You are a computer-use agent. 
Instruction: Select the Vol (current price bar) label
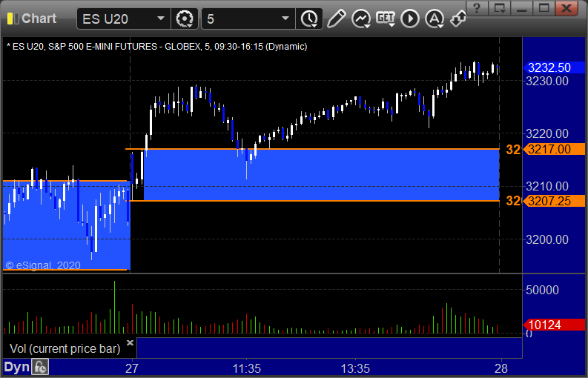65,349
